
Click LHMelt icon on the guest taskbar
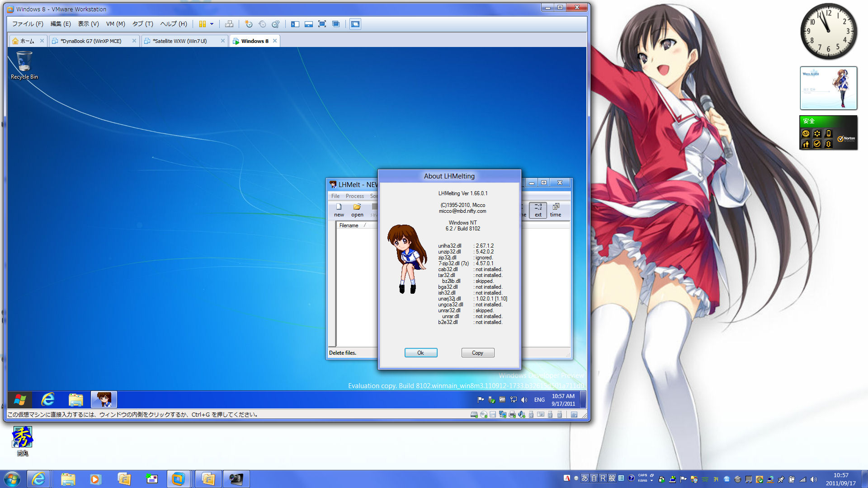104,399
